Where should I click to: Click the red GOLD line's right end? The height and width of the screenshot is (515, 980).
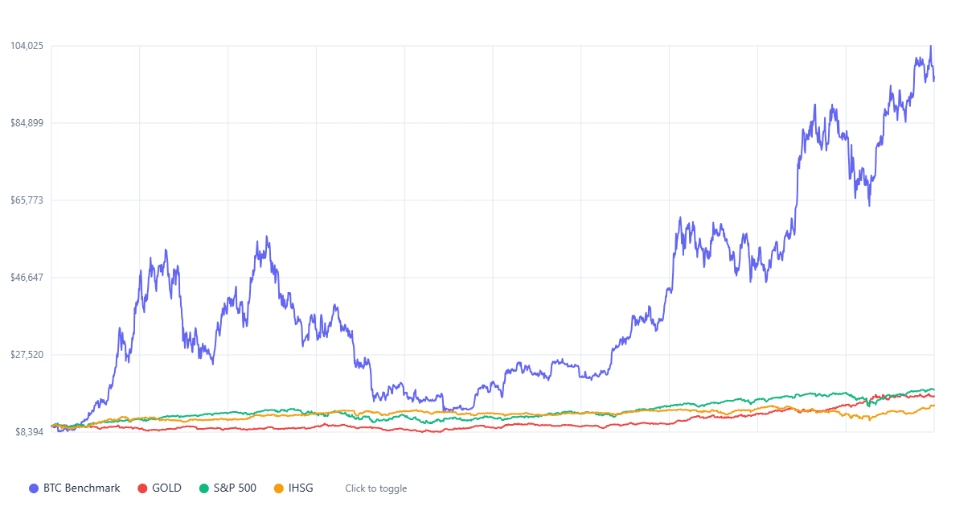[934, 396]
